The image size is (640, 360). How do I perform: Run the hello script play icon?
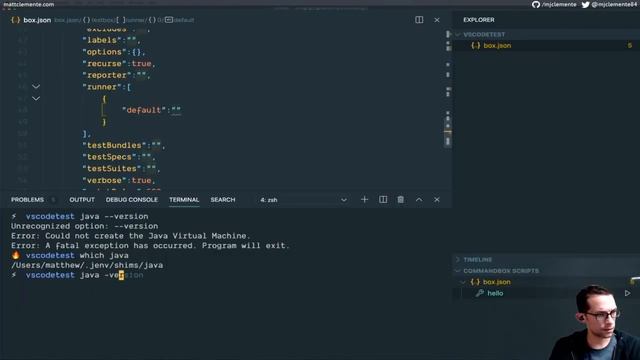pos(627,293)
